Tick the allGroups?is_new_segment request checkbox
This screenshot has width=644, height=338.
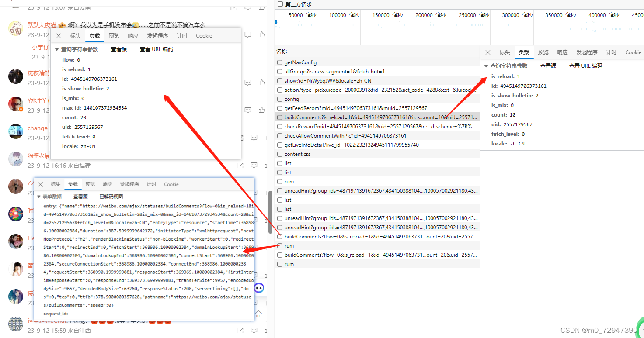click(280, 72)
